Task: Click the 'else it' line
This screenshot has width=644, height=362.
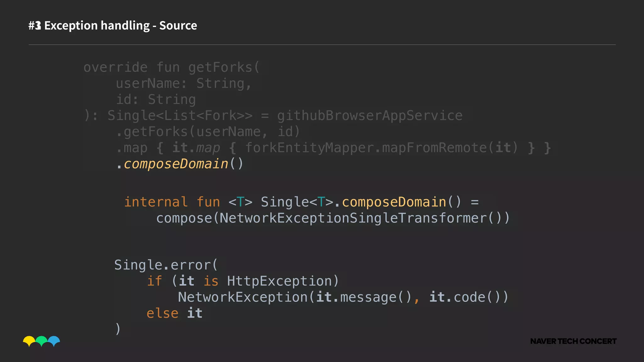Action: [x=175, y=313]
